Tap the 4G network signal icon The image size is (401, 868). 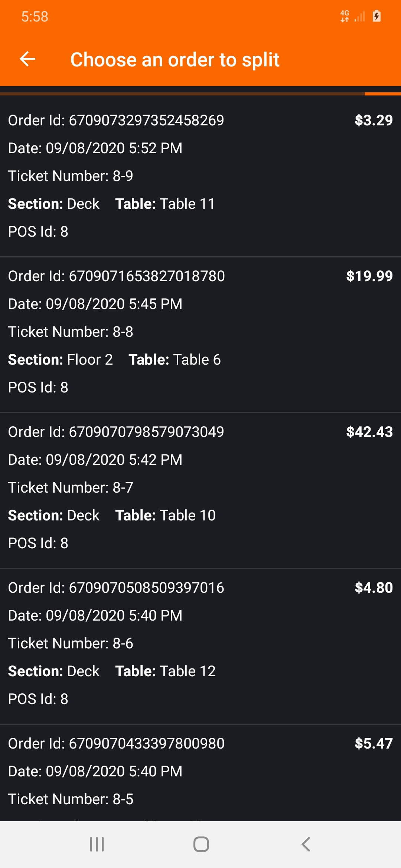pos(345,16)
